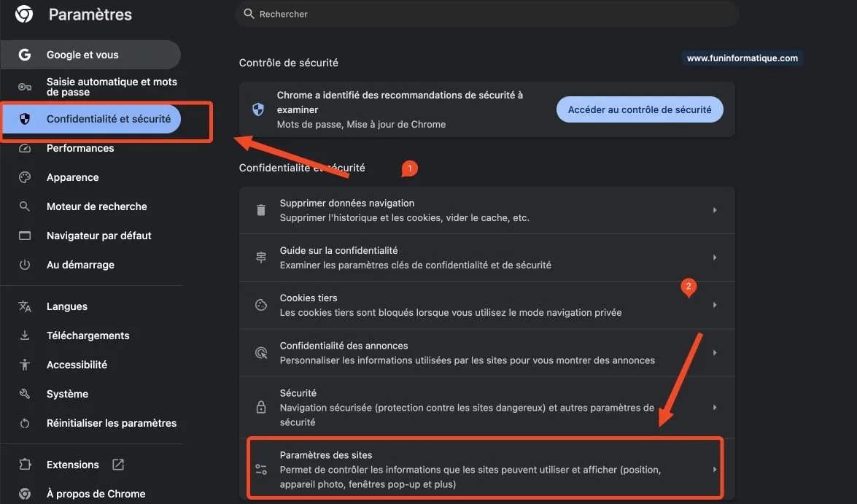Click the trash icon for Supprimer données navigation
This screenshot has width=857, height=504.
[260, 209]
